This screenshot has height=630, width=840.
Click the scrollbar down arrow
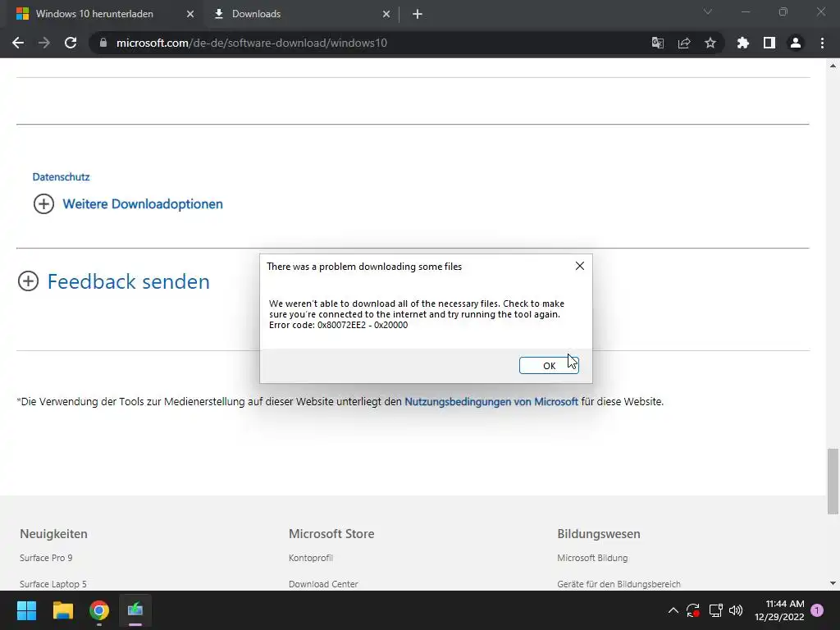click(833, 583)
